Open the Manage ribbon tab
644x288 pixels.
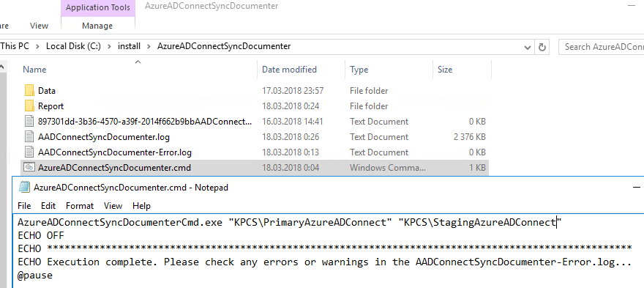[97, 26]
